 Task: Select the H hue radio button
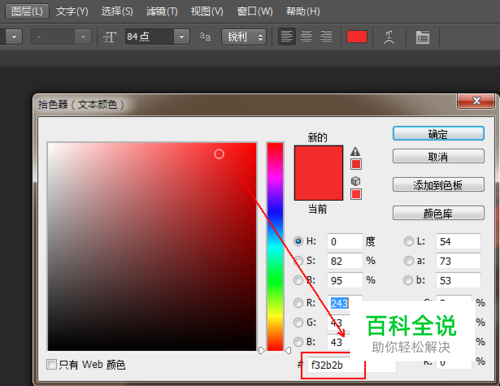[x=298, y=241]
